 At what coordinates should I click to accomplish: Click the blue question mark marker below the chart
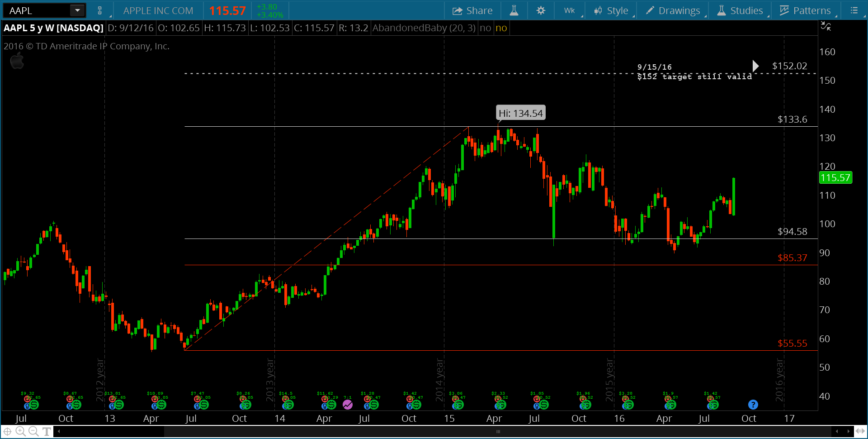pyautogui.click(x=753, y=405)
